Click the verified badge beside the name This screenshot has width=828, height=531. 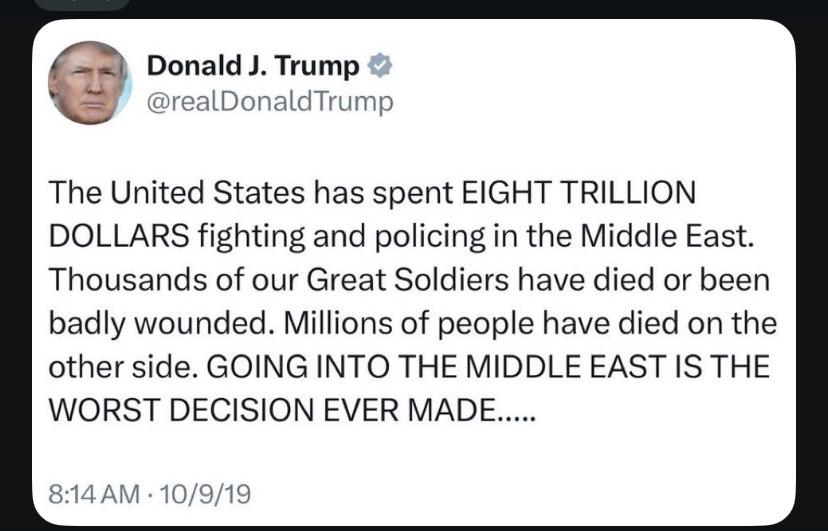click(380, 67)
